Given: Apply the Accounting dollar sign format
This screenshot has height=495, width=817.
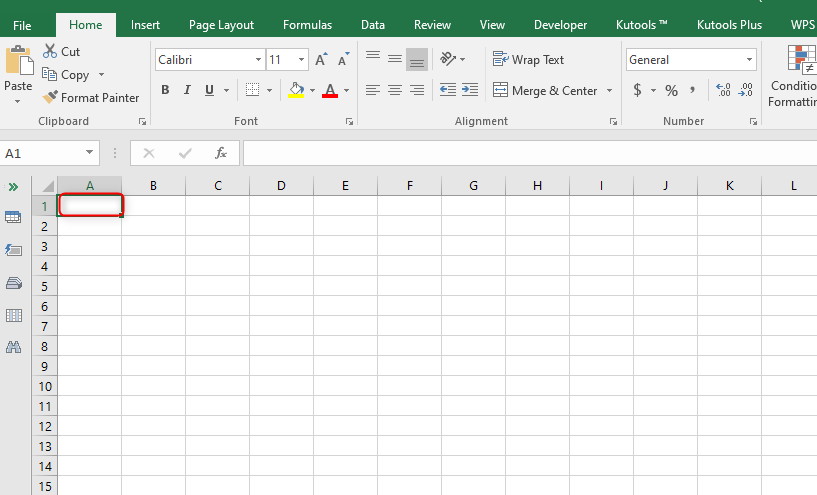Looking at the screenshot, I should click(x=638, y=90).
